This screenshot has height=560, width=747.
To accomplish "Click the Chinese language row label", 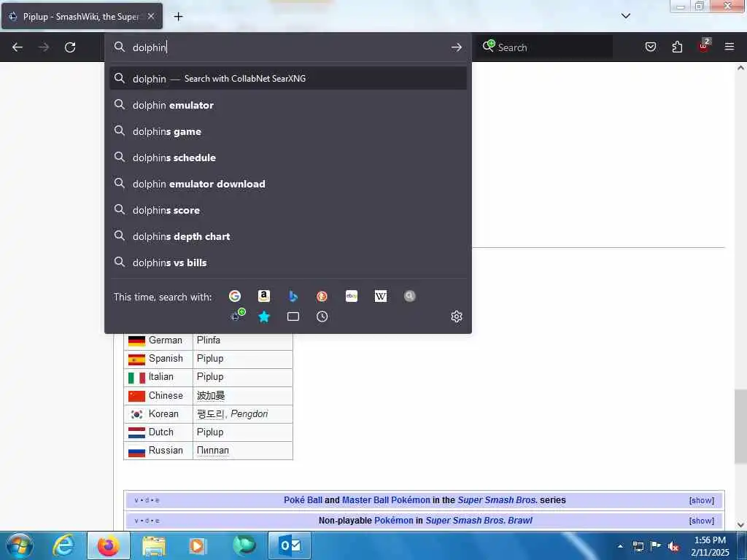I will tap(166, 395).
